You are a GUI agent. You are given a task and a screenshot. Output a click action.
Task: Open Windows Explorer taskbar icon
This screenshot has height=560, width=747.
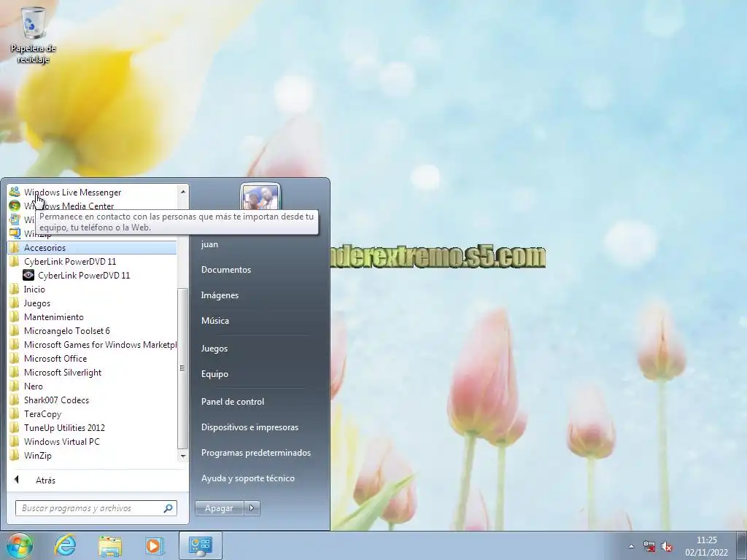110,545
